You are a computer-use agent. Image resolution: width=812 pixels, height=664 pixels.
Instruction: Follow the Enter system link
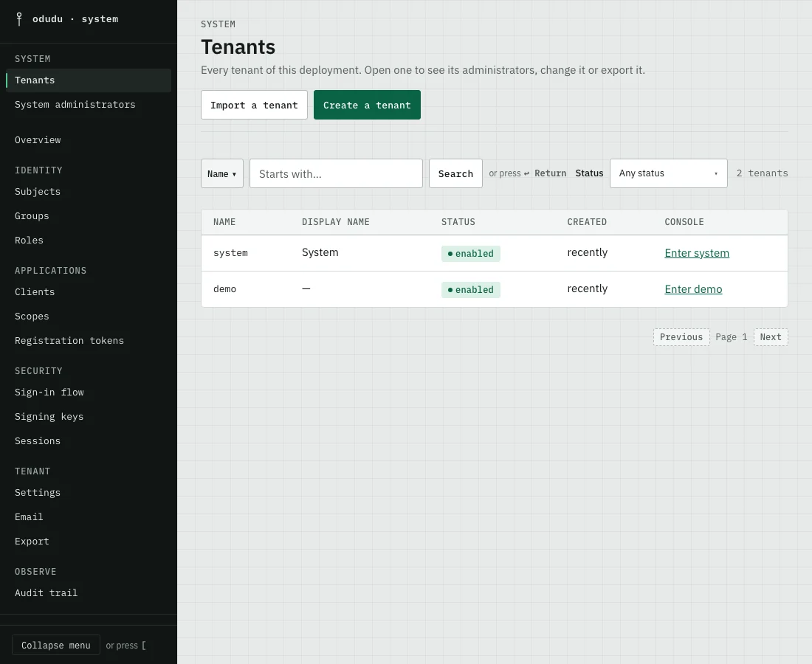697,253
